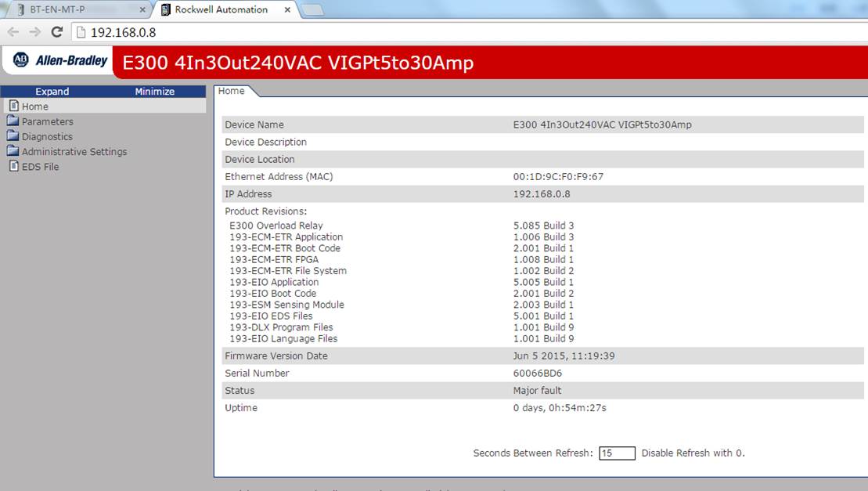Close the Rockwell Automation browser tab

coord(287,9)
